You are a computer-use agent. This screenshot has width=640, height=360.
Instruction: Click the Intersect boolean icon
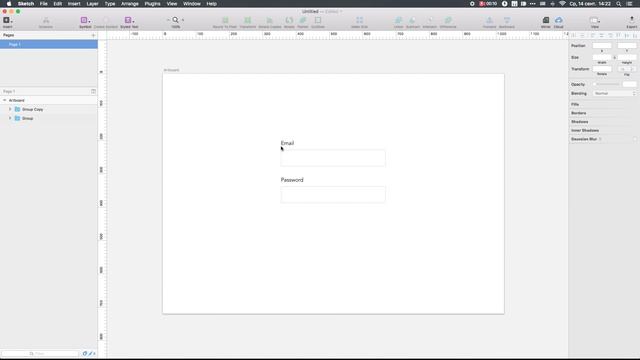click(x=430, y=20)
